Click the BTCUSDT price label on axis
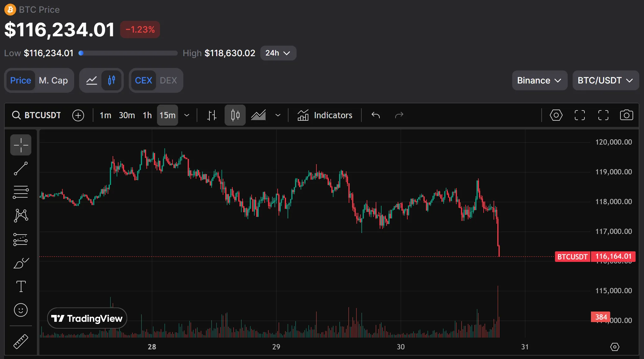Screen dimensions: 644x359 coord(573,257)
